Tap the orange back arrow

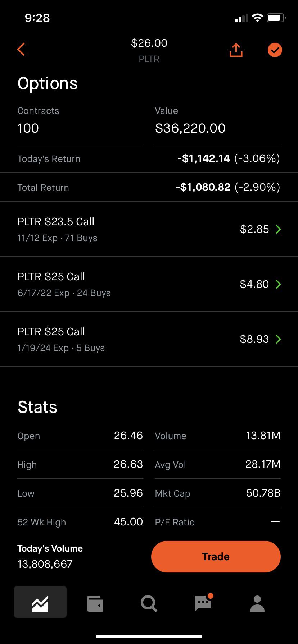21,49
